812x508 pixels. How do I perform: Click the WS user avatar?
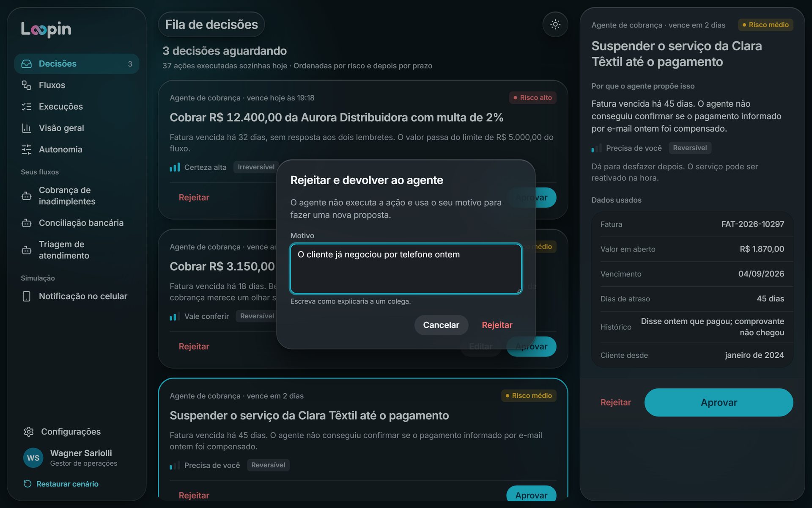tap(33, 458)
